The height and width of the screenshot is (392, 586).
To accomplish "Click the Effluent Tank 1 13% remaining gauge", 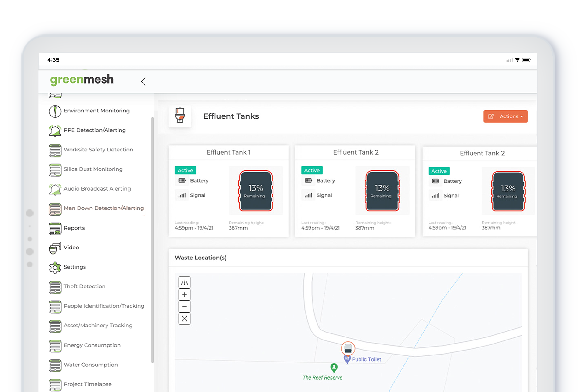I will tap(255, 191).
